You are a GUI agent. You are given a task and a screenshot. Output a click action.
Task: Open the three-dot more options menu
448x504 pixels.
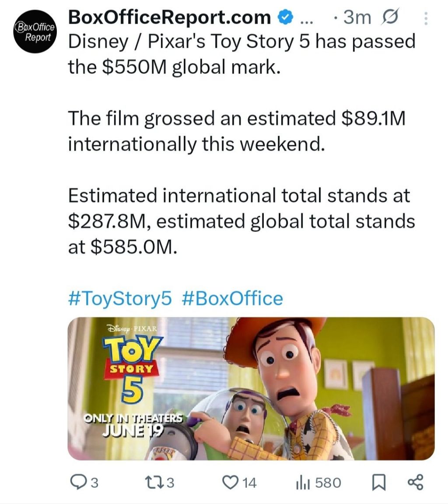point(426,19)
